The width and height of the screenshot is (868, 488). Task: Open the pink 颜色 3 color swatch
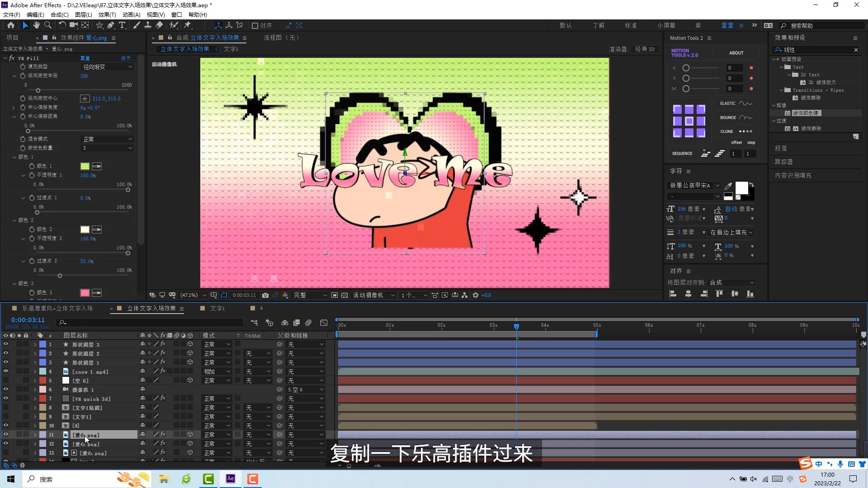coord(85,293)
